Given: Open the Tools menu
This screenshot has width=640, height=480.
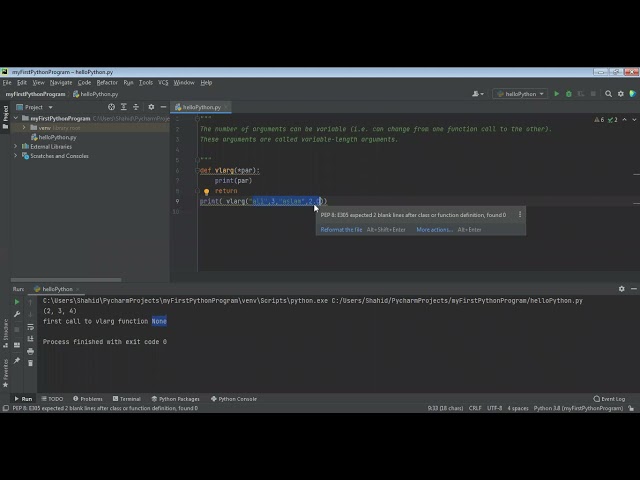Looking at the screenshot, I should 146,82.
